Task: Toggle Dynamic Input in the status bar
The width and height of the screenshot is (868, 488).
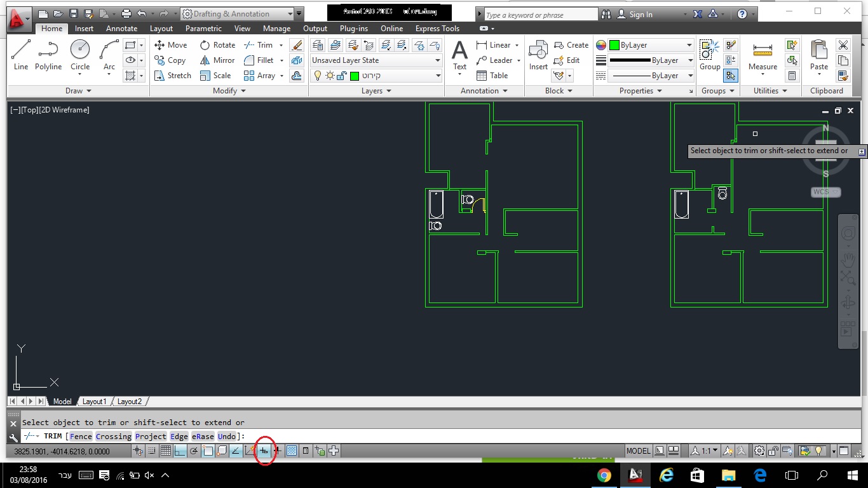Action: tap(264, 451)
